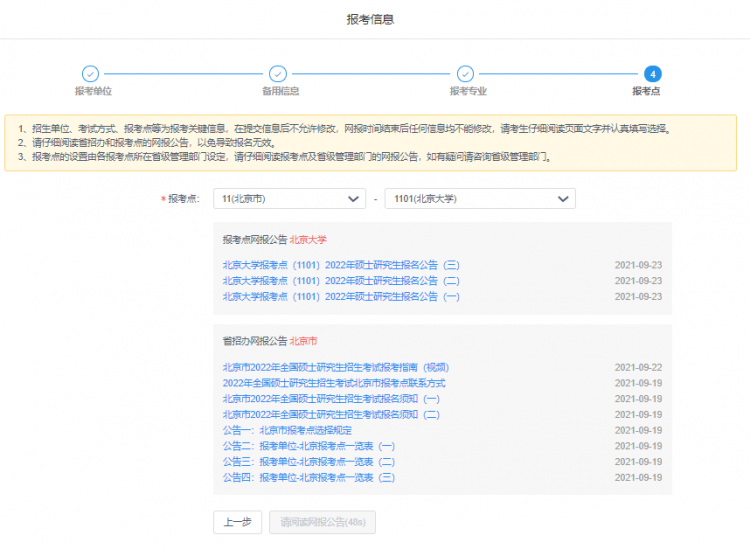The height and width of the screenshot is (549, 750).
Task: Click the date 2021-09-22
Action: point(638,367)
